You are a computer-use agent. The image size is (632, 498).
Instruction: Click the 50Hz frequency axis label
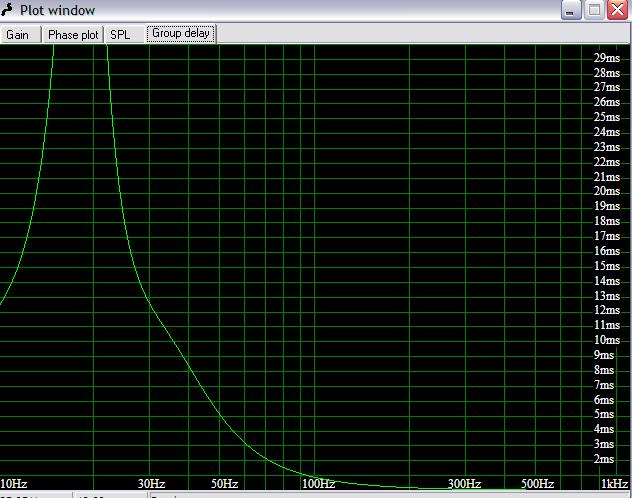224,483
